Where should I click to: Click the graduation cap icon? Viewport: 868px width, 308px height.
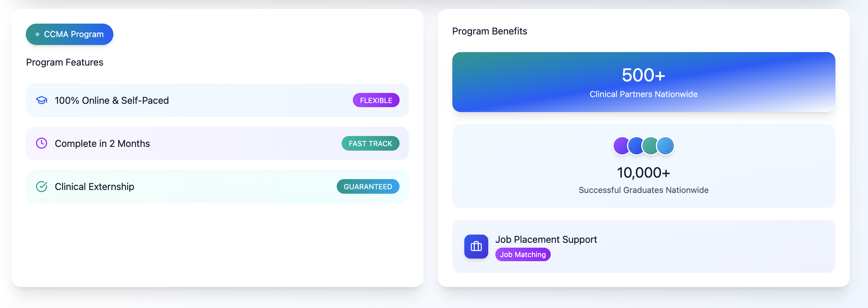point(42,100)
